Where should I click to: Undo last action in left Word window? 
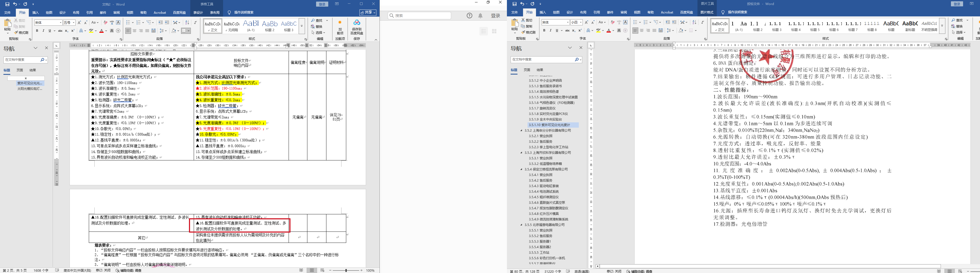pyautogui.click(x=15, y=4)
